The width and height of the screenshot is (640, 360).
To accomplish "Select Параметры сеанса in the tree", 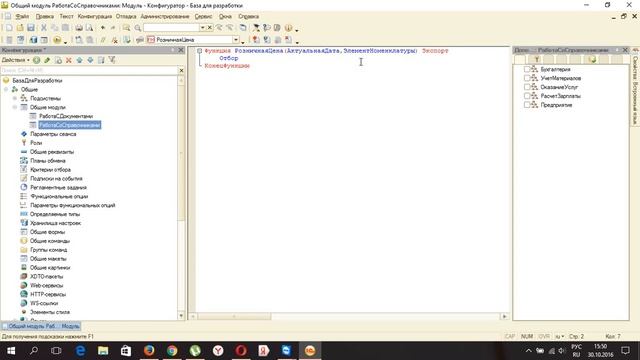I will (x=53, y=134).
